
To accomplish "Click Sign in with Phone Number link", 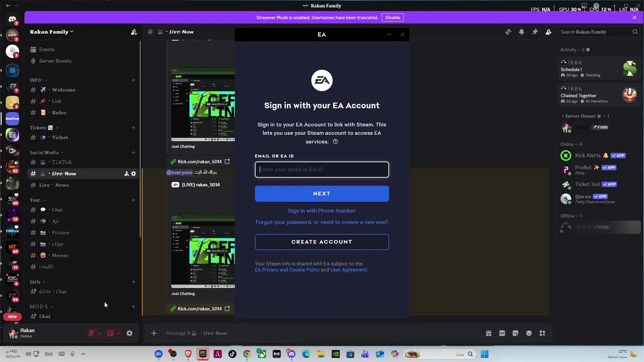I will (321, 211).
